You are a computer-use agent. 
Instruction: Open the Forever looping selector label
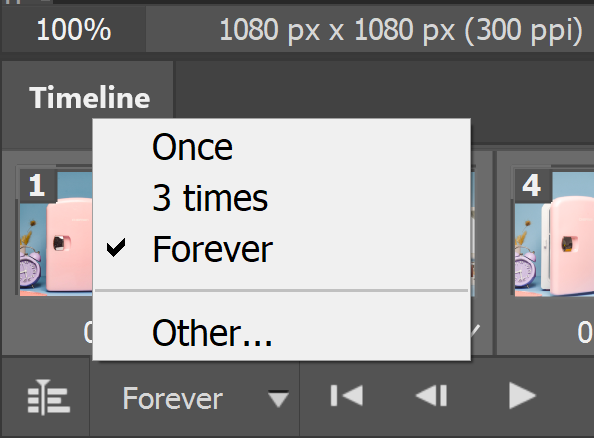pos(173,399)
